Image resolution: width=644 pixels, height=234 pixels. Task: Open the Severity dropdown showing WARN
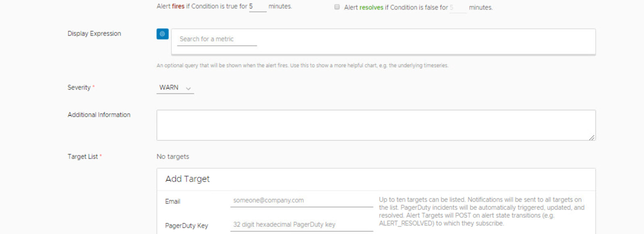coord(174,88)
